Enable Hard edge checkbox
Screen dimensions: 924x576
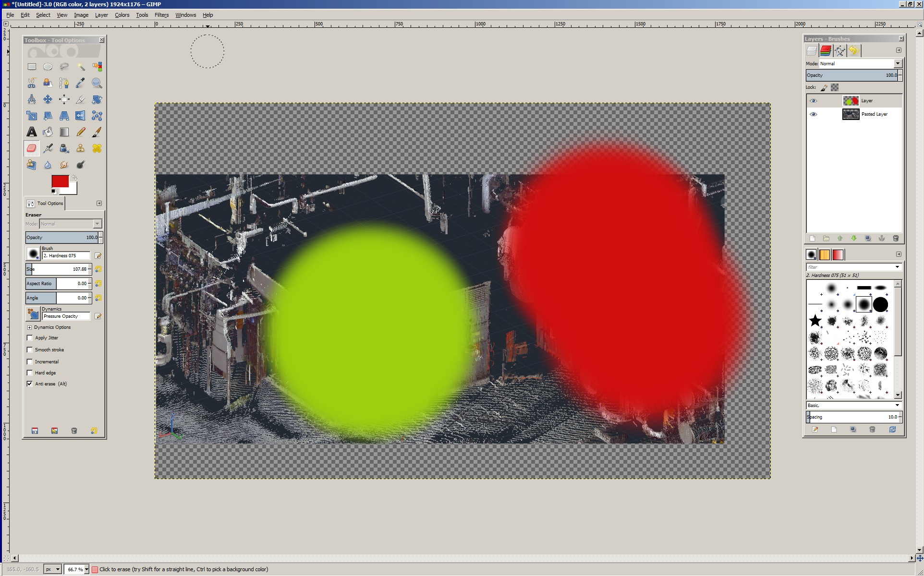(30, 373)
